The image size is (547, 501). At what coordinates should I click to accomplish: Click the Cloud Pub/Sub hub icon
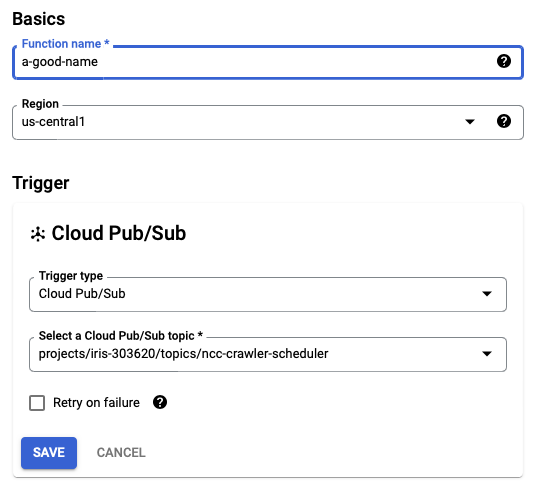pos(38,234)
